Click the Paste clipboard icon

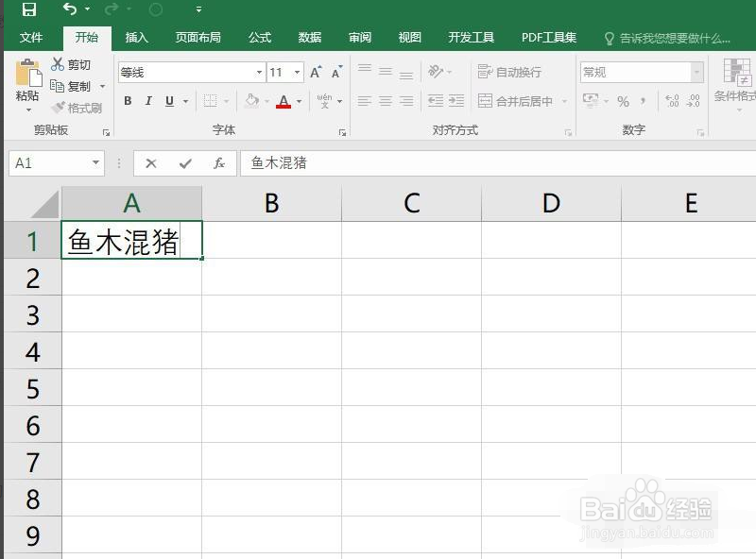[28, 74]
